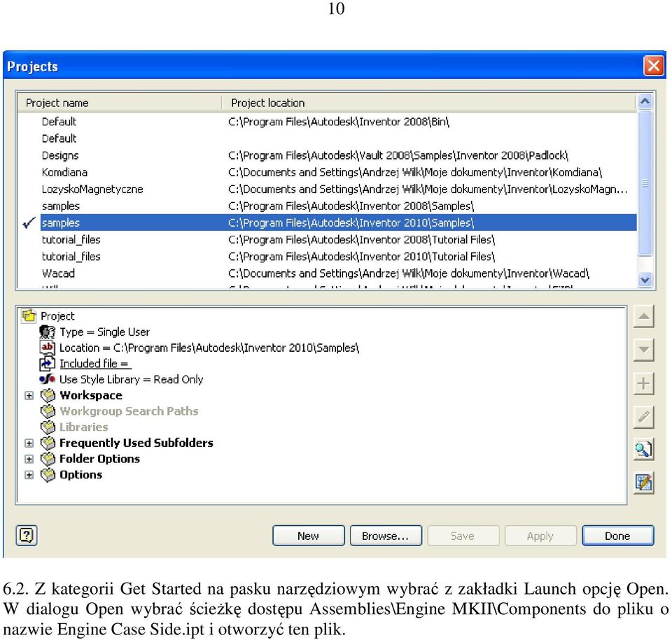Click the Project folder icon in tree
The image size is (672, 640).
click(29, 315)
